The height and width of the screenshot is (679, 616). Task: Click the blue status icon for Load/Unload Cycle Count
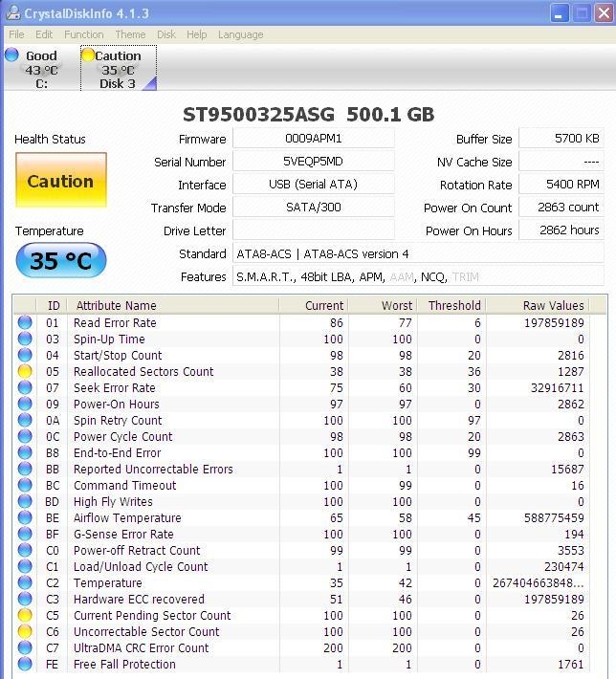coord(25,566)
